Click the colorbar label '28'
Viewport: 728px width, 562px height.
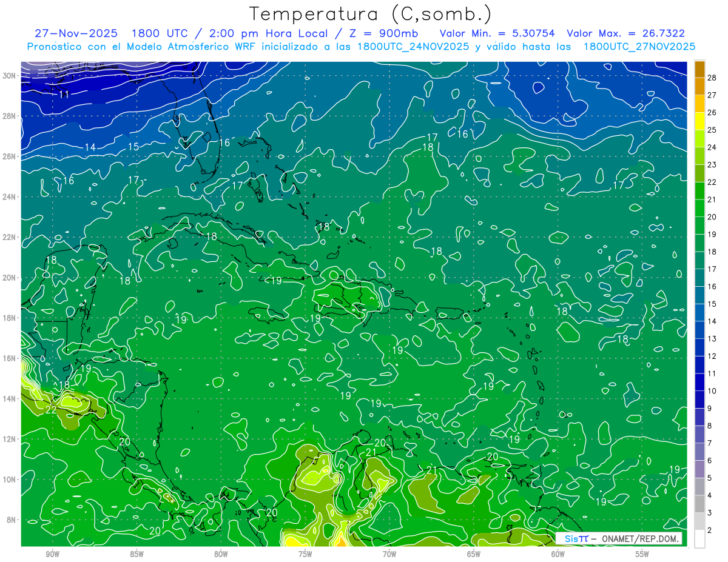[x=712, y=78]
